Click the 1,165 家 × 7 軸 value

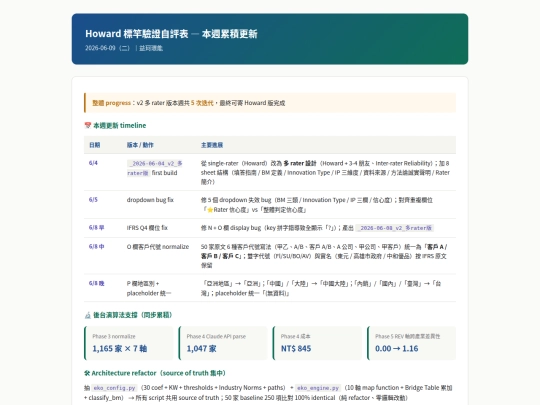120,349
